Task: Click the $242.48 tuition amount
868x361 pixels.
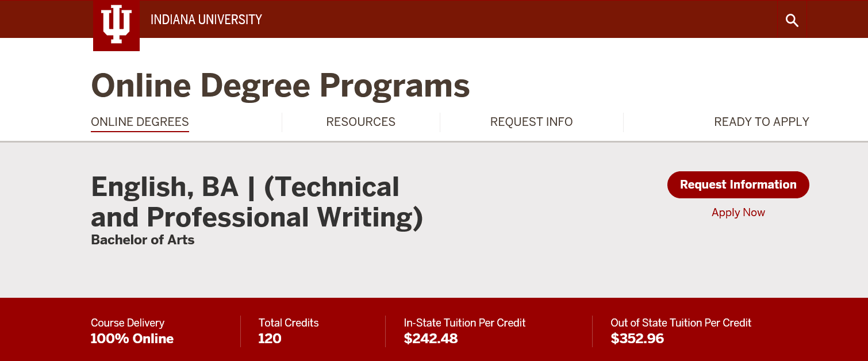Action: pyautogui.click(x=431, y=339)
